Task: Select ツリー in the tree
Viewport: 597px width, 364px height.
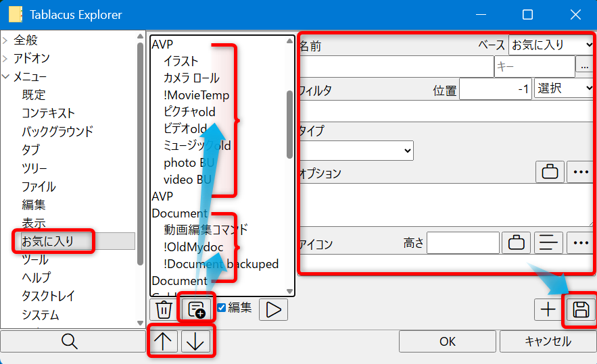Action: pyautogui.click(x=34, y=167)
